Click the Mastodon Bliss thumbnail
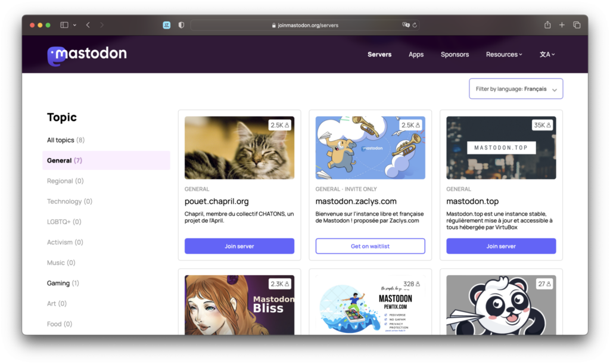Image resolution: width=610 pixels, height=364 pixels. 239,305
